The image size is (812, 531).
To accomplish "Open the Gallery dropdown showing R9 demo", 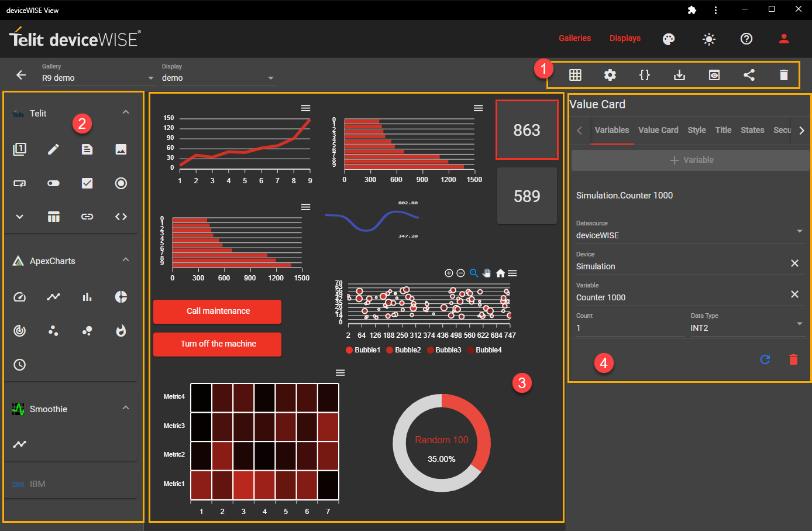I will (x=98, y=78).
